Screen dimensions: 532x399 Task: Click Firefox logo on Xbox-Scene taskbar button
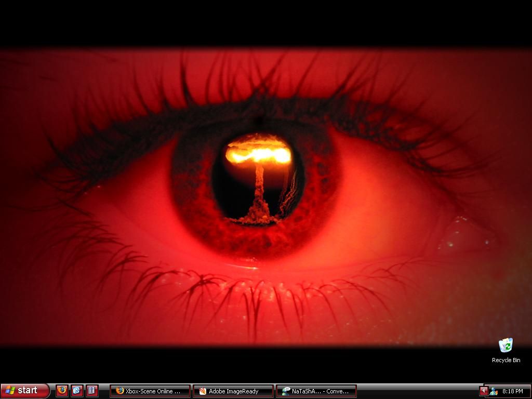click(x=119, y=391)
